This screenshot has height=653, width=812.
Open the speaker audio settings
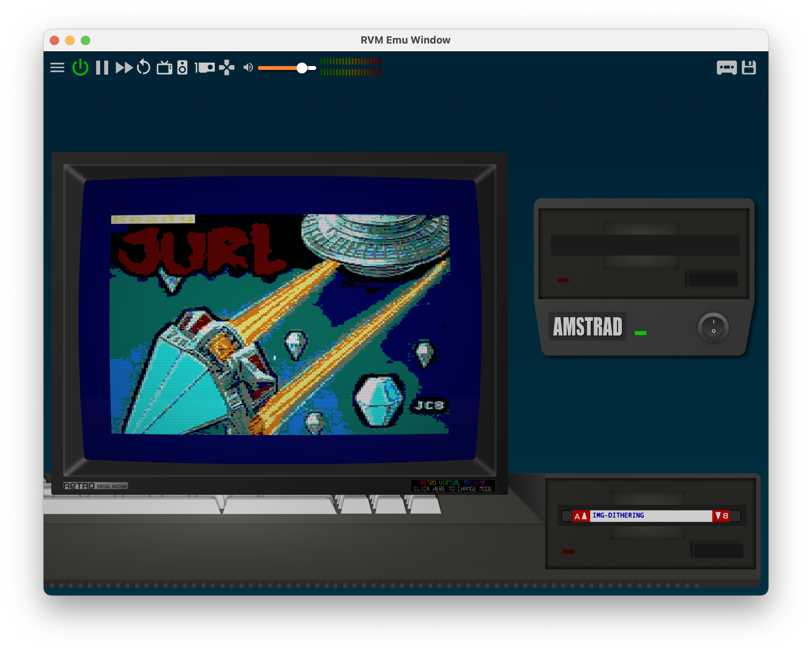pos(183,68)
